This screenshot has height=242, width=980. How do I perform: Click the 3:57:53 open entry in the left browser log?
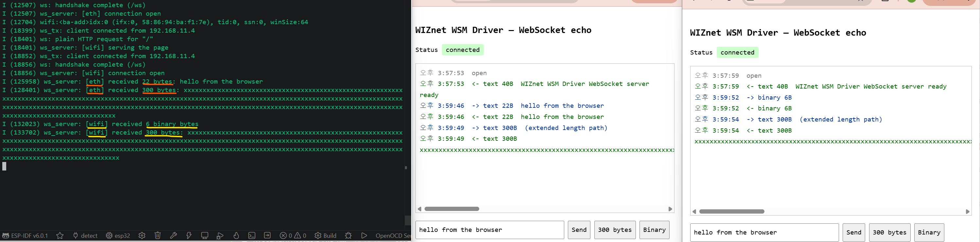pos(453,73)
